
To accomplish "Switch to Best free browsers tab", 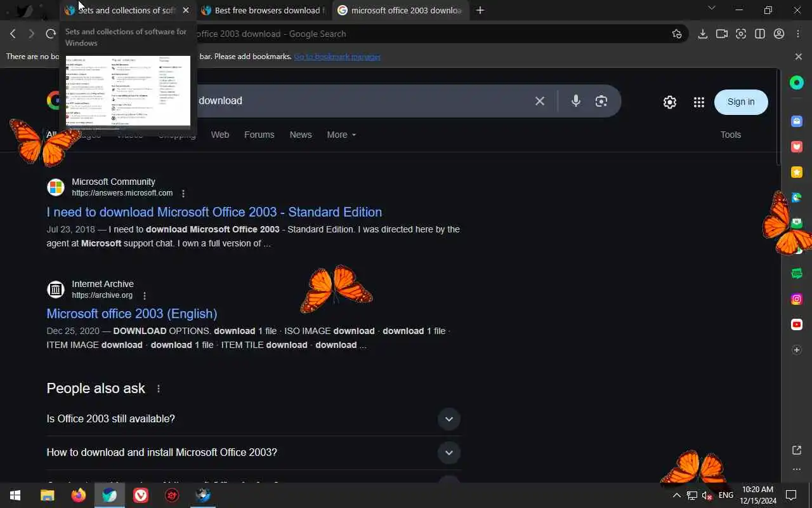I will coord(263,10).
